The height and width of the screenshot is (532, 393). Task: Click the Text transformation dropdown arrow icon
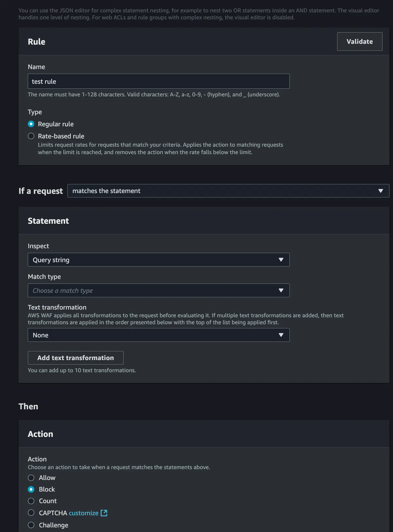point(281,335)
